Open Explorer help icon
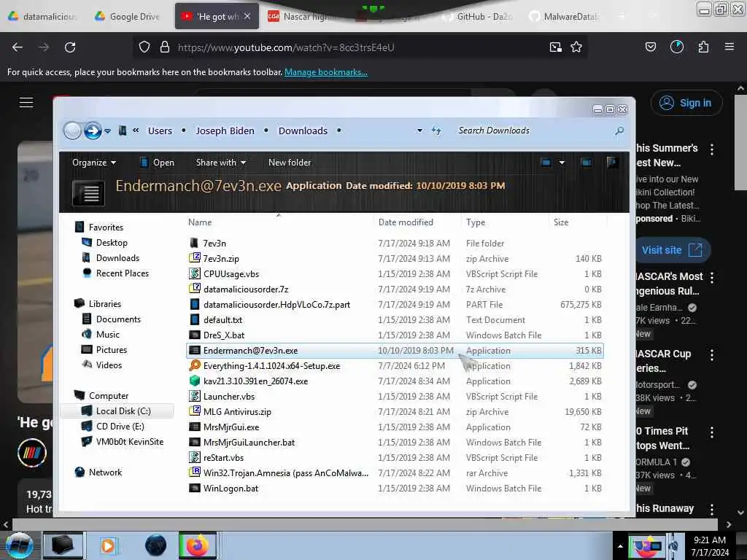The height and width of the screenshot is (560, 747). 612,163
